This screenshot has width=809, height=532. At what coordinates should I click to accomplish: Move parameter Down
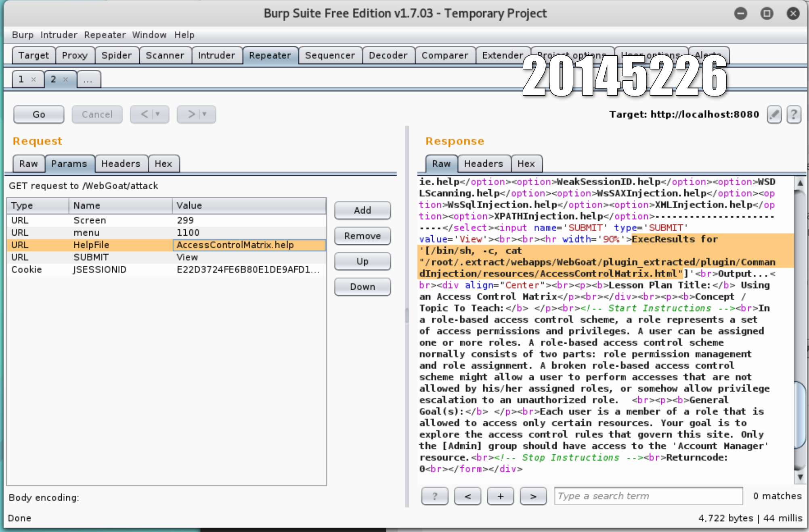363,287
